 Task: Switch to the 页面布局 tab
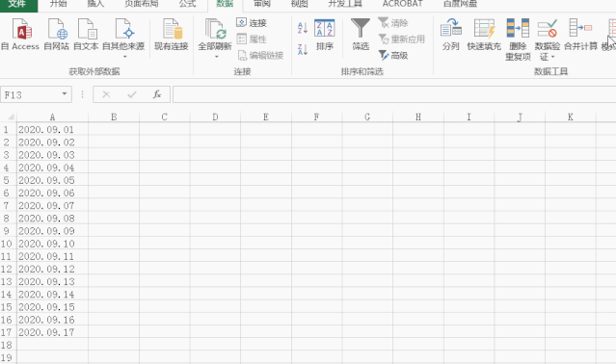pyautogui.click(x=142, y=4)
